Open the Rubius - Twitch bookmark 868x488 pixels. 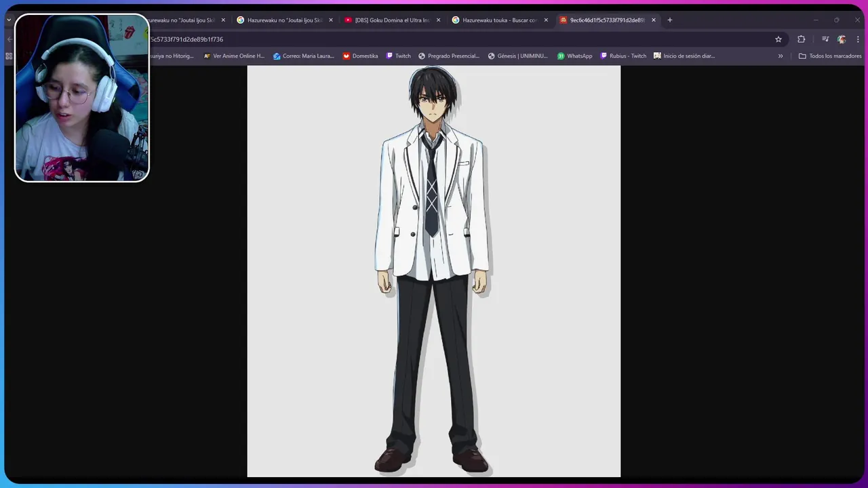[x=623, y=56]
